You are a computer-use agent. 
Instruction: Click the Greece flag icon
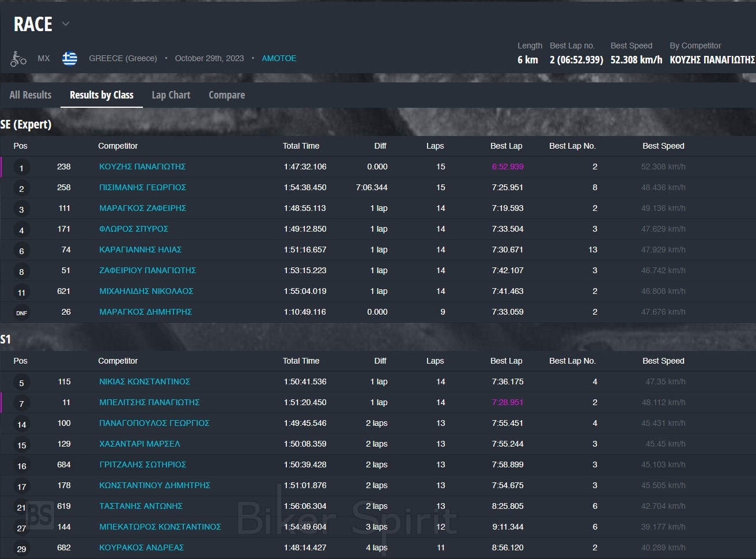tap(70, 59)
